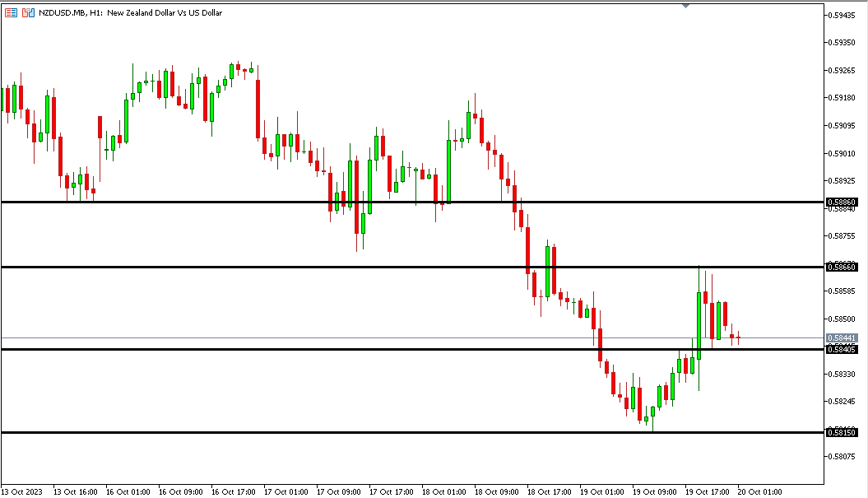Click price scale value 0.59350

[x=842, y=43]
